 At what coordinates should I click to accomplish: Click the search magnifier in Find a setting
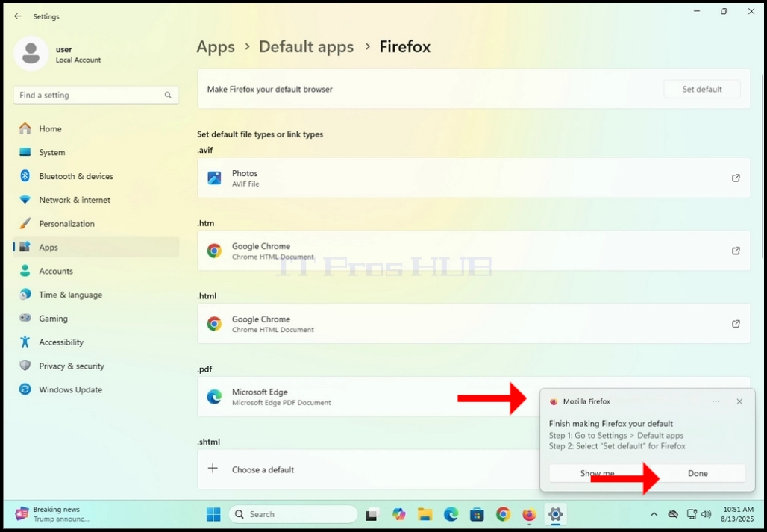[168, 95]
